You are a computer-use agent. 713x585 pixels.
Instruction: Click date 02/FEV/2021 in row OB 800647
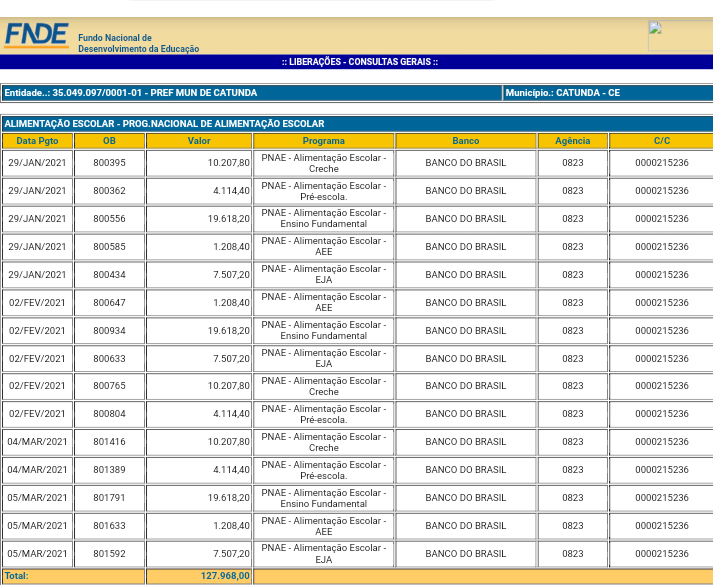tap(37, 303)
